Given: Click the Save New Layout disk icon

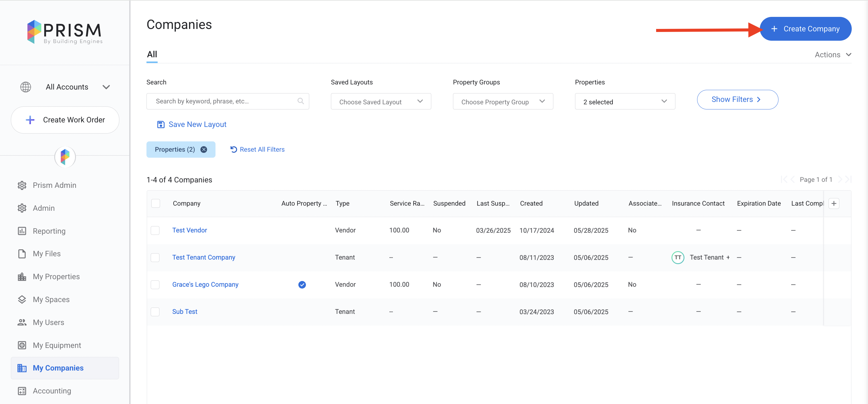Looking at the screenshot, I should tap(161, 125).
